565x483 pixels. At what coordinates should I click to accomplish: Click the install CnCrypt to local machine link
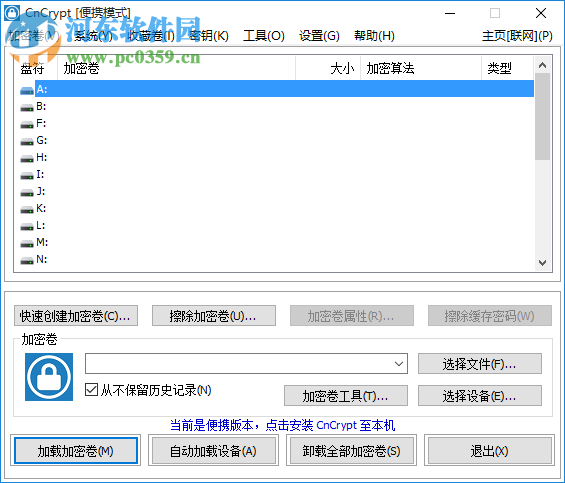click(282, 425)
